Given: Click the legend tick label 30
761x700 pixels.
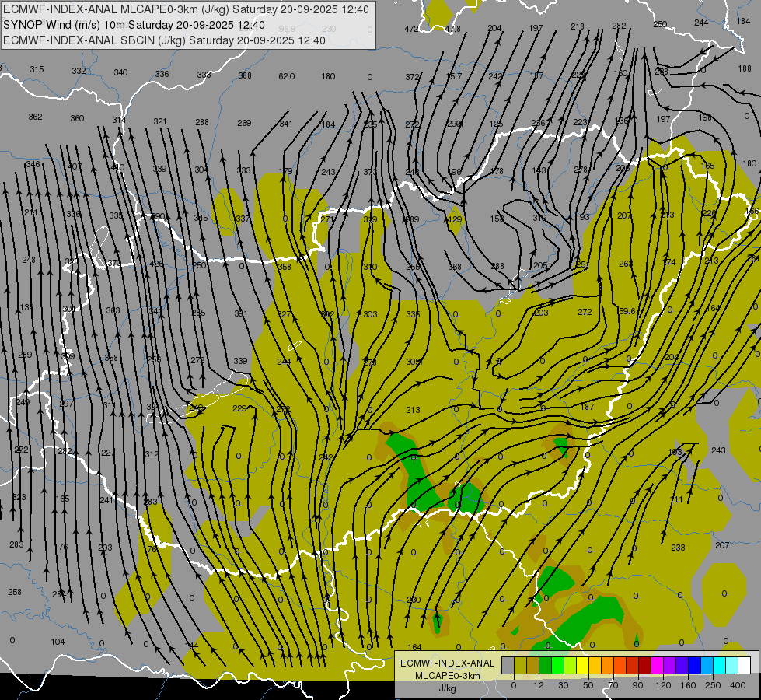Looking at the screenshot, I should click(564, 685).
